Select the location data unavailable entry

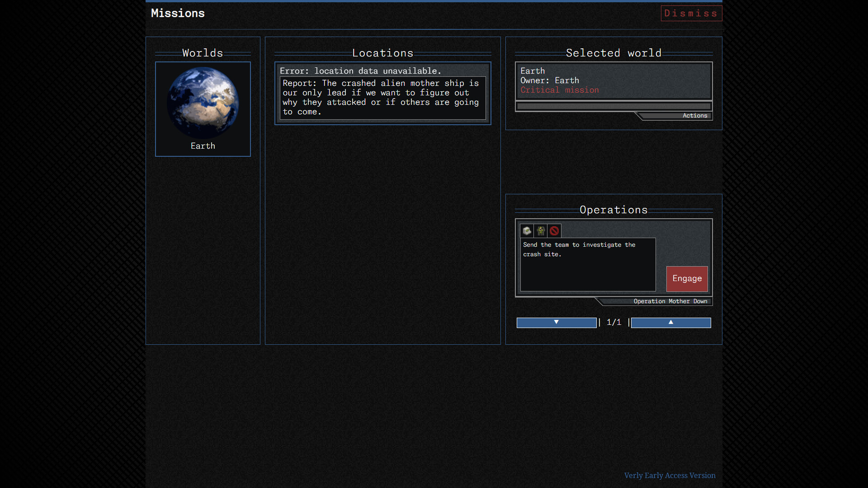coord(360,71)
